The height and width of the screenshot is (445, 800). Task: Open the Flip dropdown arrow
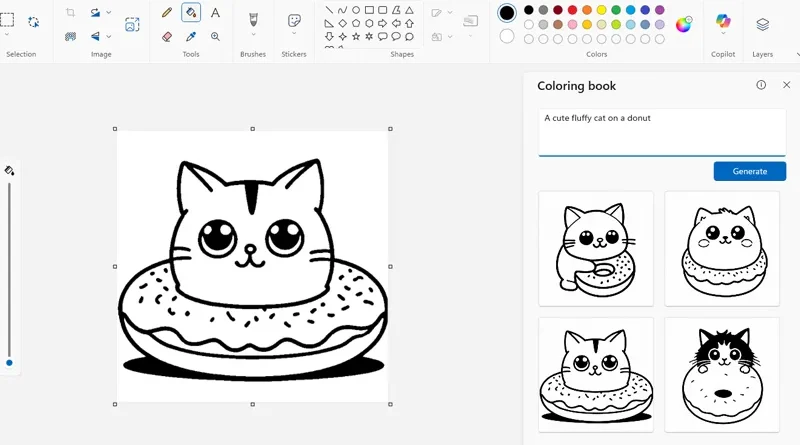109,36
